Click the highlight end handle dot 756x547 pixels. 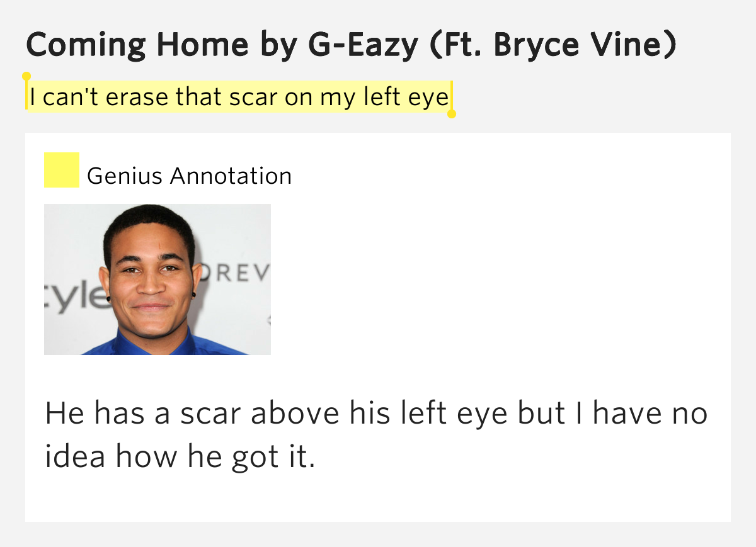point(451,114)
